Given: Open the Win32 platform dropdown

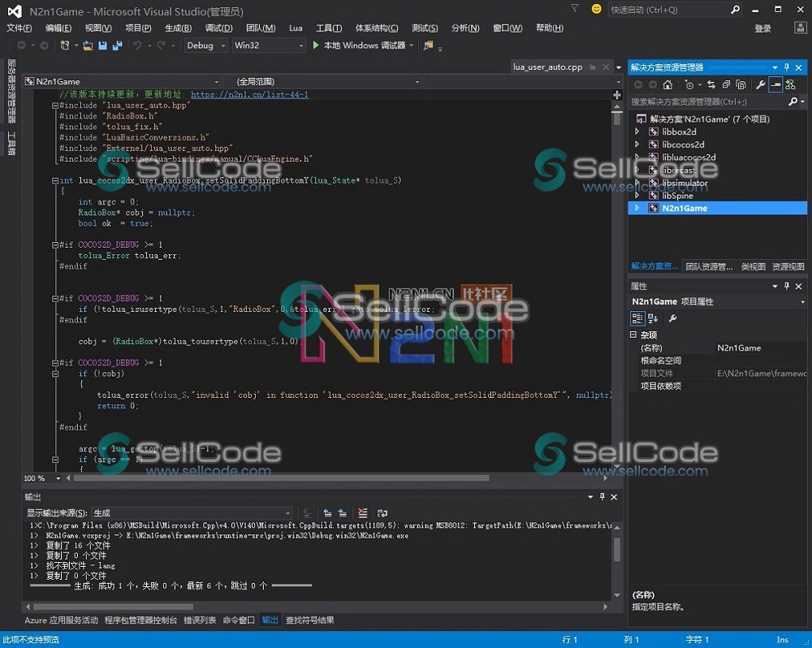Looking at the screenshot, I should point(268,45).
